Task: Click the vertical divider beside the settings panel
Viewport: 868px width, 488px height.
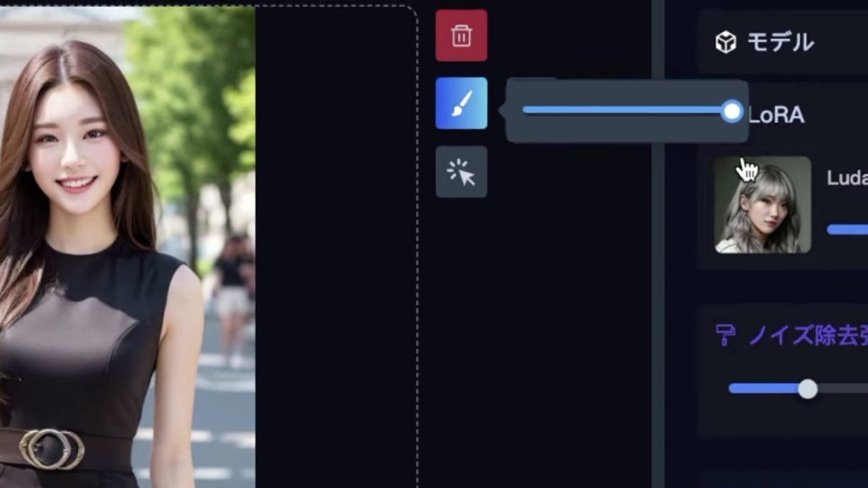Action: pos(658,244)
